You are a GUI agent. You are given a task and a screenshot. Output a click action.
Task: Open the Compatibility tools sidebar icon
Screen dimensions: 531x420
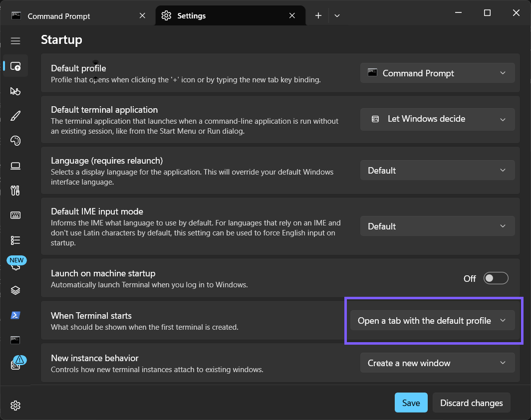(15, 191)
